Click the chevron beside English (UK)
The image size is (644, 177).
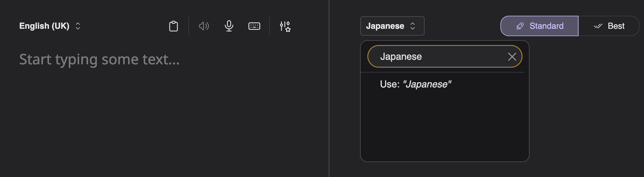coord(78,26)
